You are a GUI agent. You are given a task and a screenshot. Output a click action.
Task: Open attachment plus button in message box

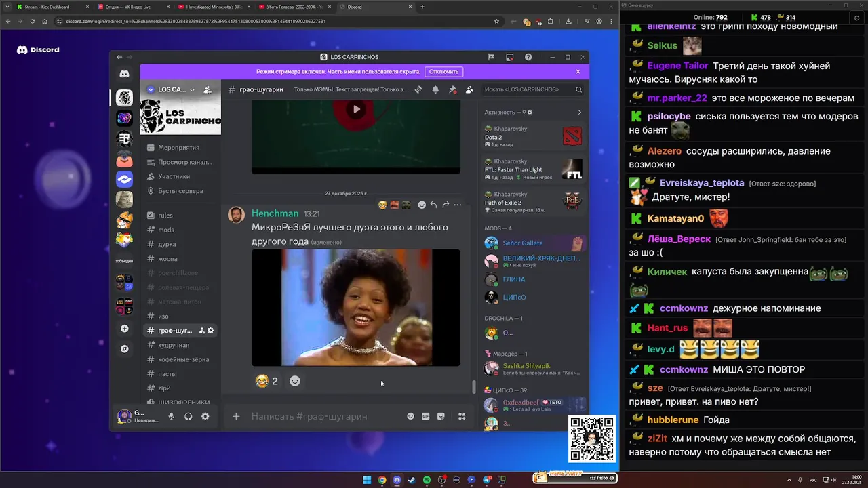[x=236, y=416]
